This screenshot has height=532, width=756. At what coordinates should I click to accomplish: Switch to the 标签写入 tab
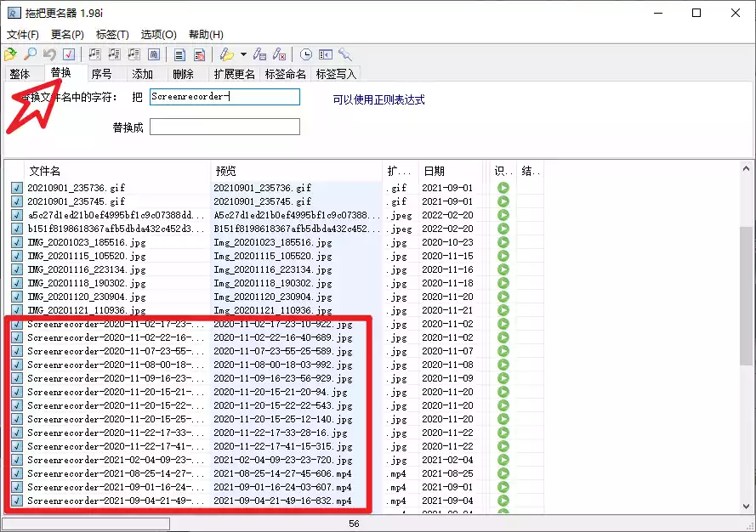click(x=336, y=74)
